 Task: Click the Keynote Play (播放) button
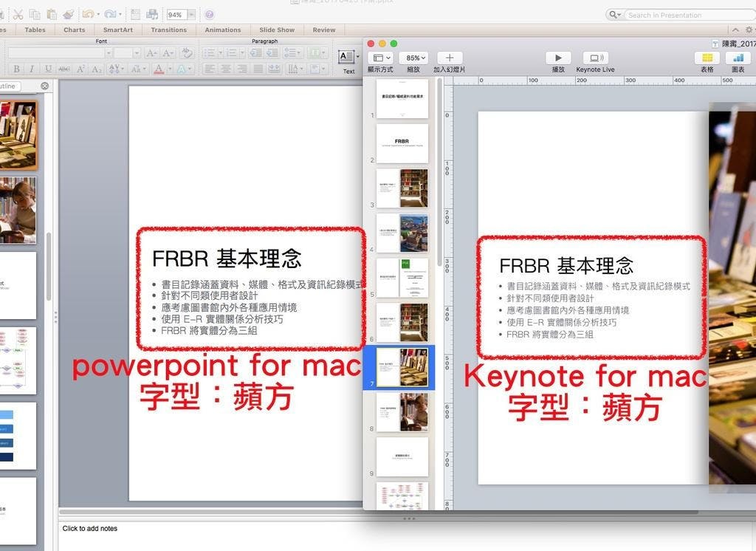558,58
